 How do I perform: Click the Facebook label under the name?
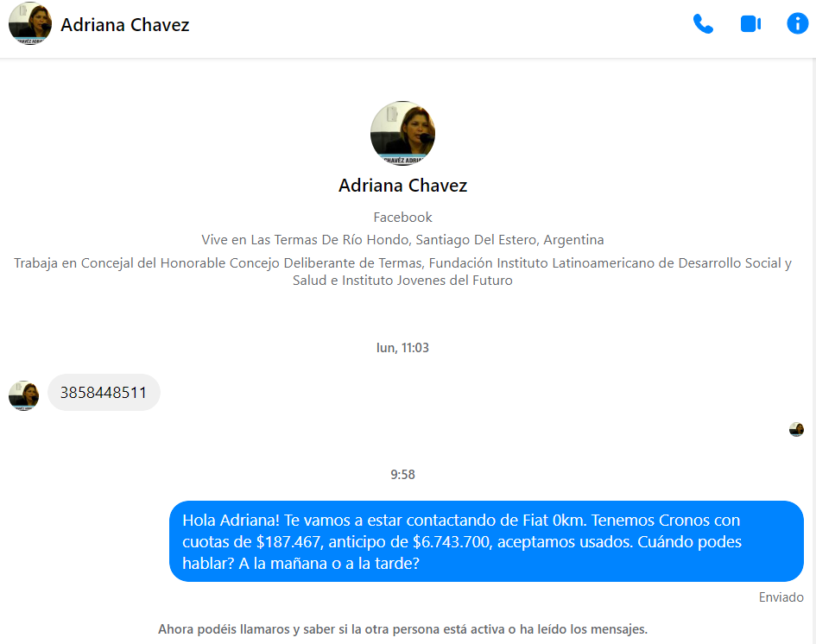pyautogui.click(x=402, y=217)
